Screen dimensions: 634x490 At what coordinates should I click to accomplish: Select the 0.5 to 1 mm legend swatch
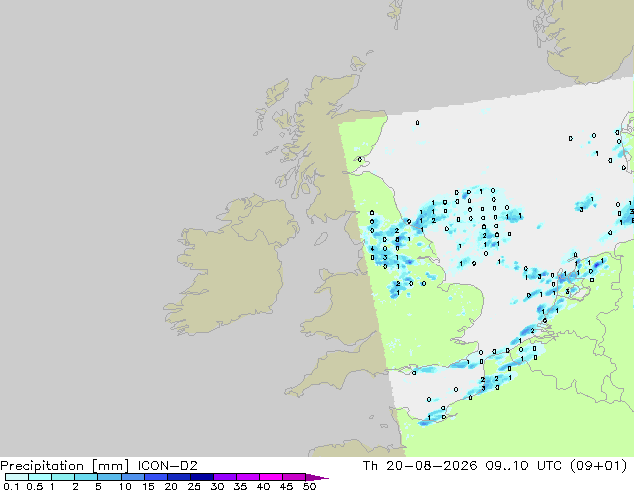coord(40,477)
